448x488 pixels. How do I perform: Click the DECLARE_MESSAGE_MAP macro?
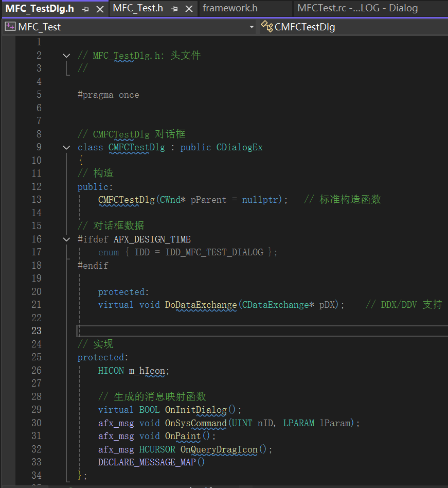(147, 462)
